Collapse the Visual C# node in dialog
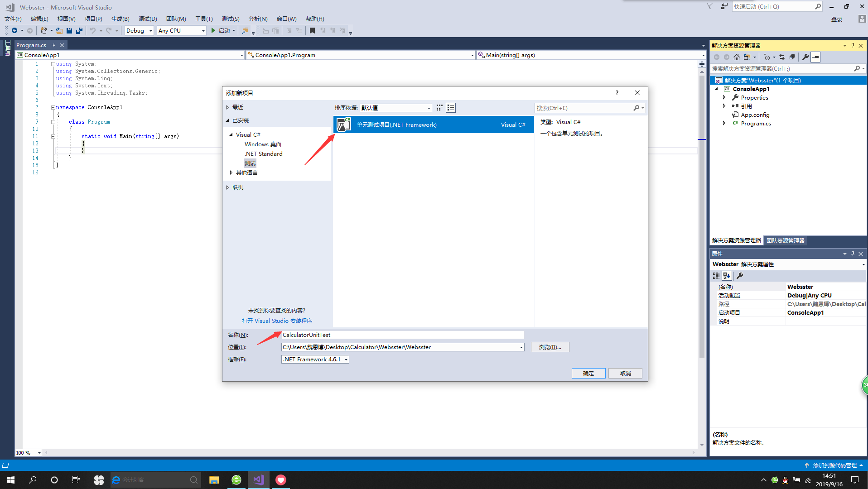The height and width of the screenshot is (489, 868). click(x=231, y=134)
